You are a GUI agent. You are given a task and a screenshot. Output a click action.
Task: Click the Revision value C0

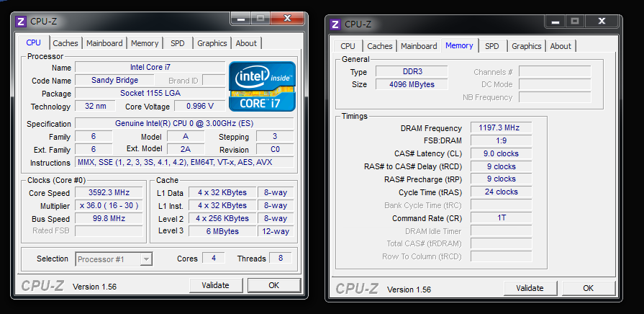point(275,149)
